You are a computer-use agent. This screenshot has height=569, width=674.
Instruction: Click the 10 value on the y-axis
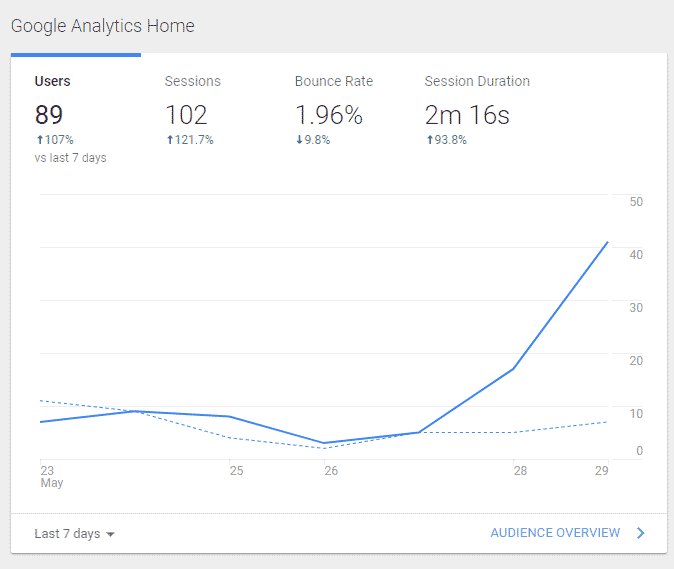(636, 413)
